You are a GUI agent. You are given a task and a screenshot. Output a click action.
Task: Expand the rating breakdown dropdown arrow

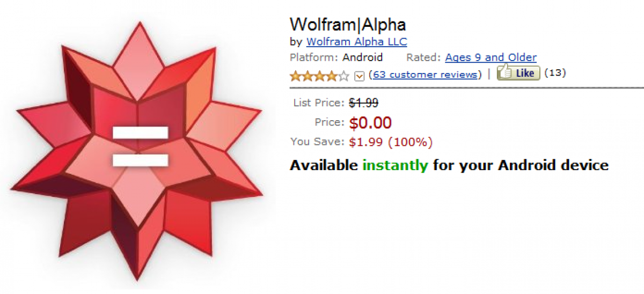coord(360,76)
